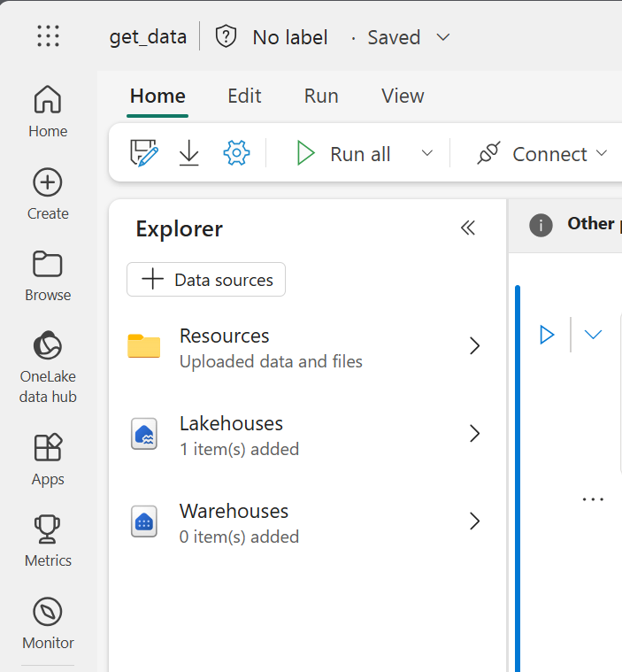Open notebook settings gear icon
This screenshot has height=672, width=622.
click(x=236, y=152)
